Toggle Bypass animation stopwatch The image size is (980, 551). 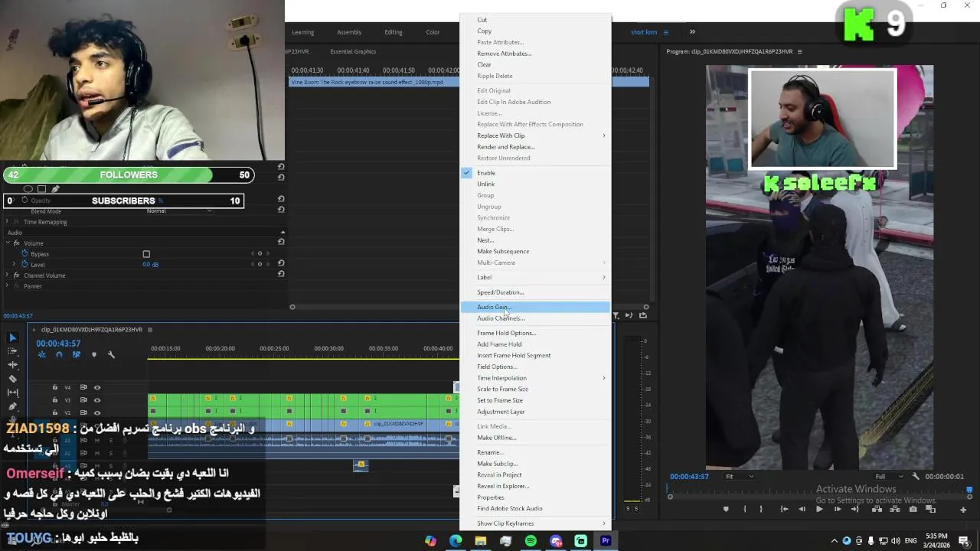coord(24,253)
